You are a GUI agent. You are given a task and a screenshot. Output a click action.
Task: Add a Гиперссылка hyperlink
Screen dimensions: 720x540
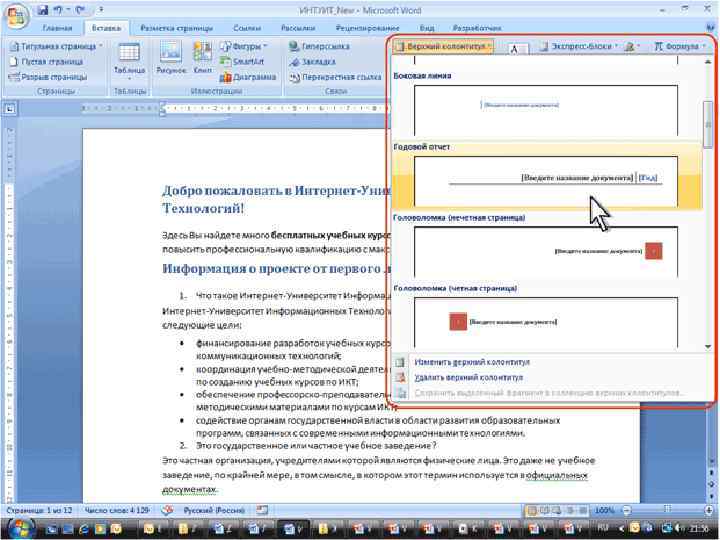pyautogui.click(x=320, y=46)
